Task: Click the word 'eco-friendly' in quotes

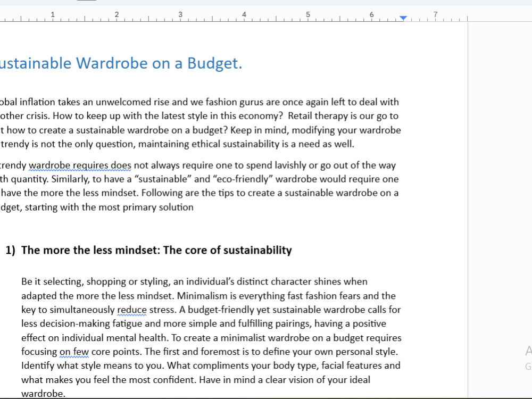Action: tap(242, 179)
